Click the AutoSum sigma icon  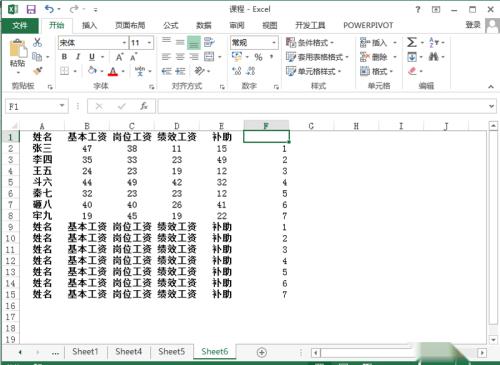click(x=412, y=42)
